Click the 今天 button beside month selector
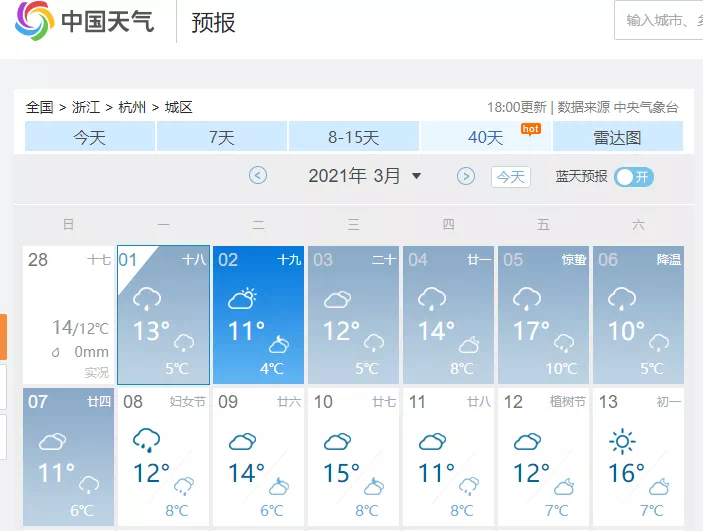The width and height of the screenshot is (703, 531). point(510,177)
